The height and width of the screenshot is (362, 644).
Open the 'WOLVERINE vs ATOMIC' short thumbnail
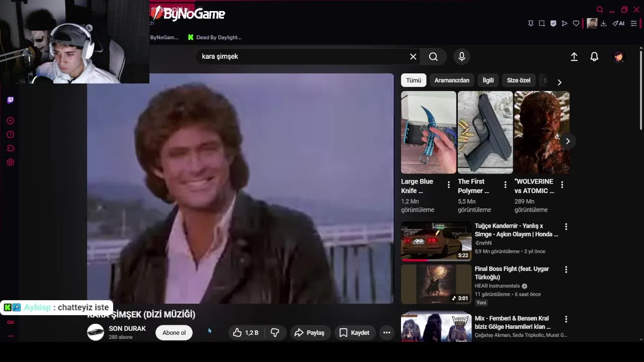click(542, 132)
